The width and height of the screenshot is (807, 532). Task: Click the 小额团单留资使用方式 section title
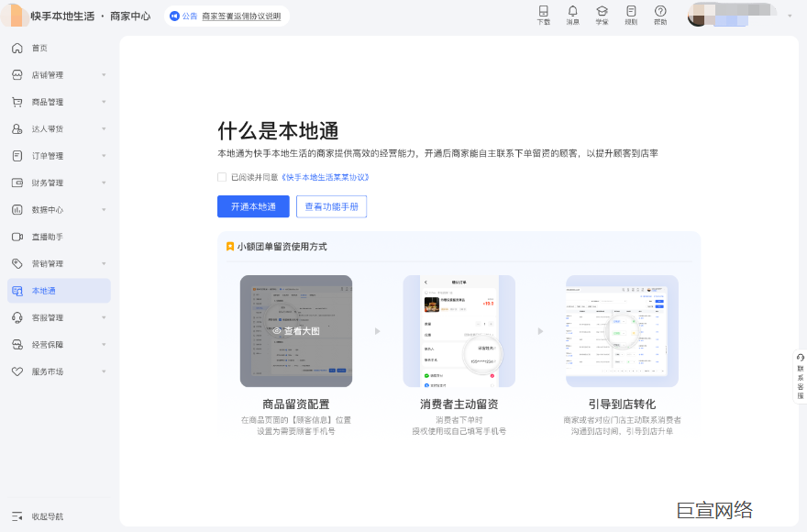point(282,247)
